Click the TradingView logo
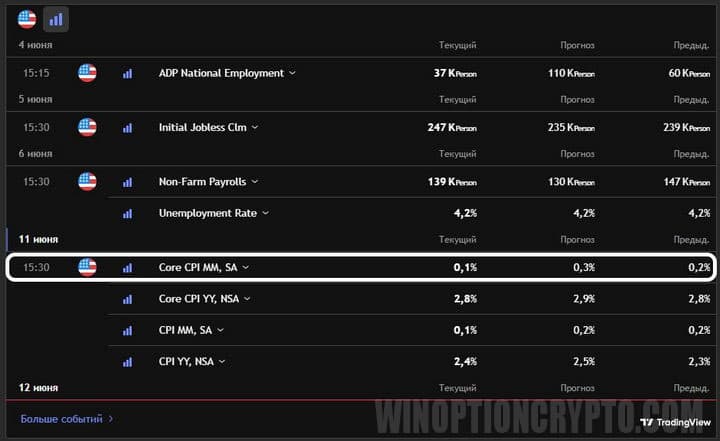This screenshot has width=720, height=441. pos(676,423)
